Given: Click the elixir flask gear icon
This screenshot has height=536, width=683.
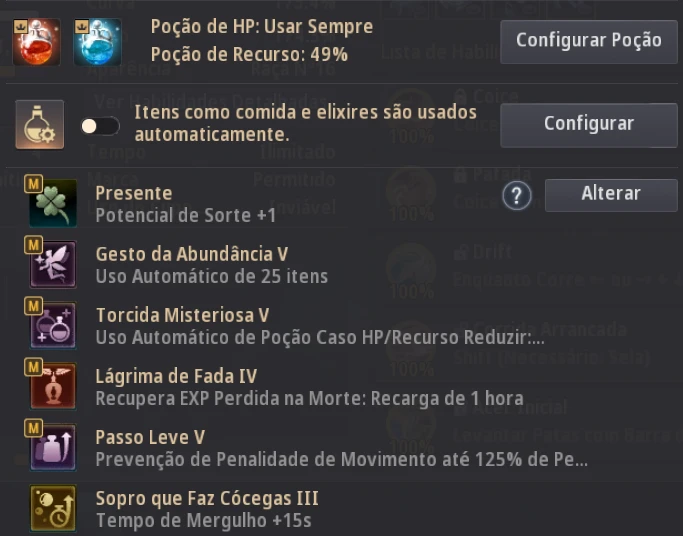Looking at the screenshot, I should [x=40, y=125].
